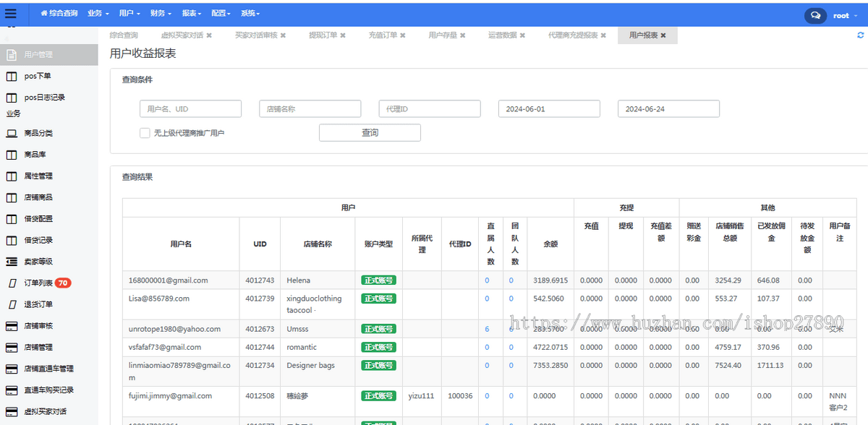Click the 用户名、UID input field
This screenshot has height=425, width=868.
[190, 109]
